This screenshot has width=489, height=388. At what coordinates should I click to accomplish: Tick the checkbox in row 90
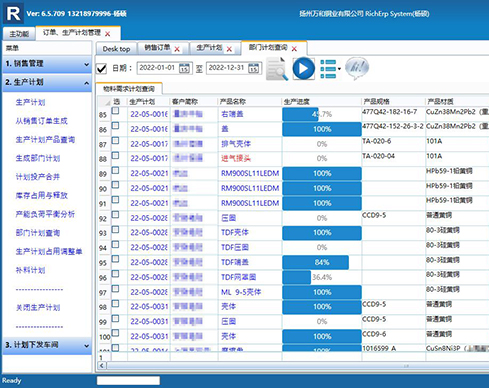pos(115,185)
